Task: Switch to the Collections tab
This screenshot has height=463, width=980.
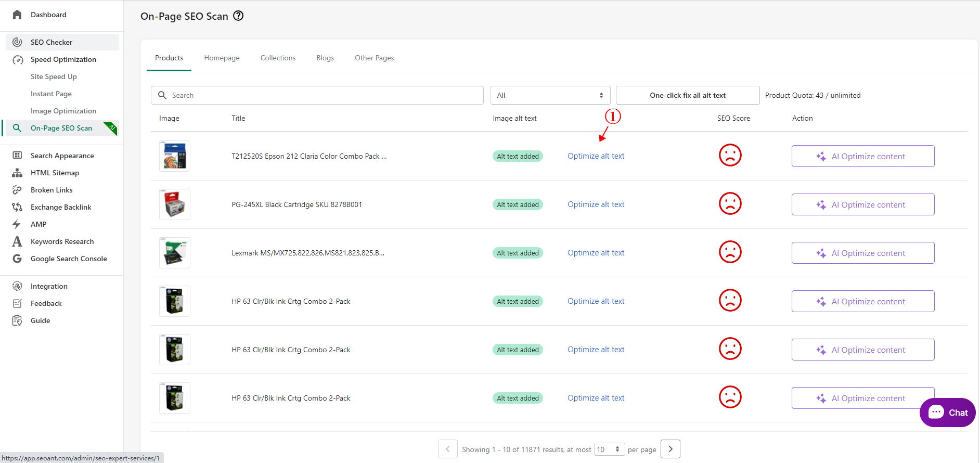Action: (x=278, y=58)
